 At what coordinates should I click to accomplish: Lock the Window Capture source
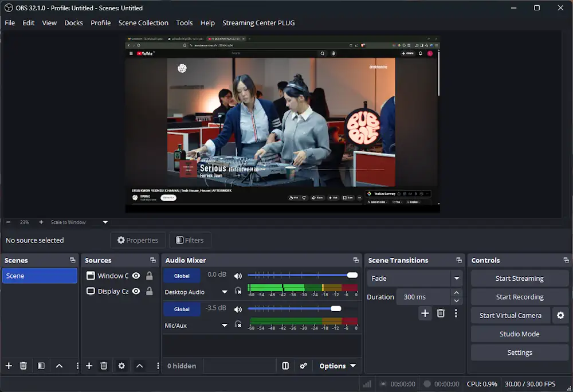coord(149,276)
